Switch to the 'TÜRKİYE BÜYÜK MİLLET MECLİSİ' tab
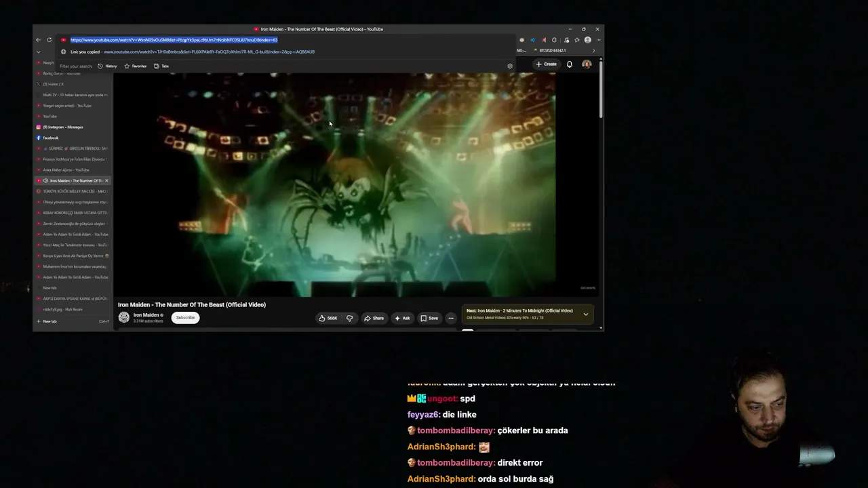Viewport: 868px width, 488px height. (x=72, y=191)
